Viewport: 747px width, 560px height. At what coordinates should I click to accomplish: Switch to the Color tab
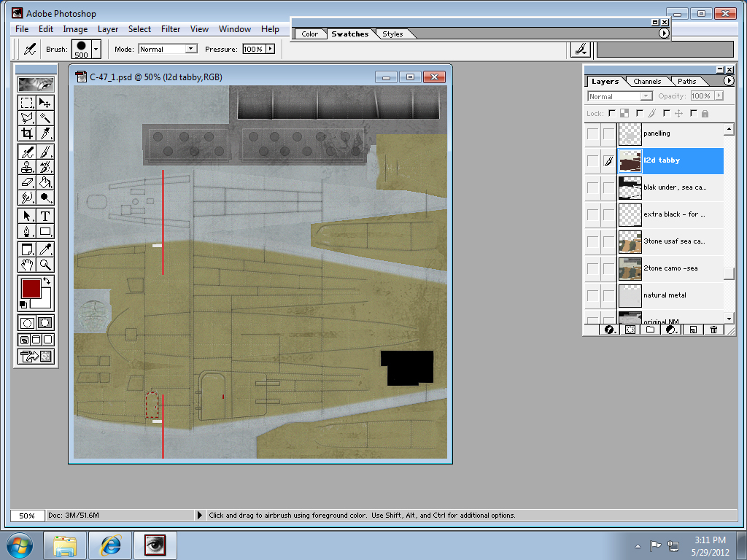[x=309, y=34]
